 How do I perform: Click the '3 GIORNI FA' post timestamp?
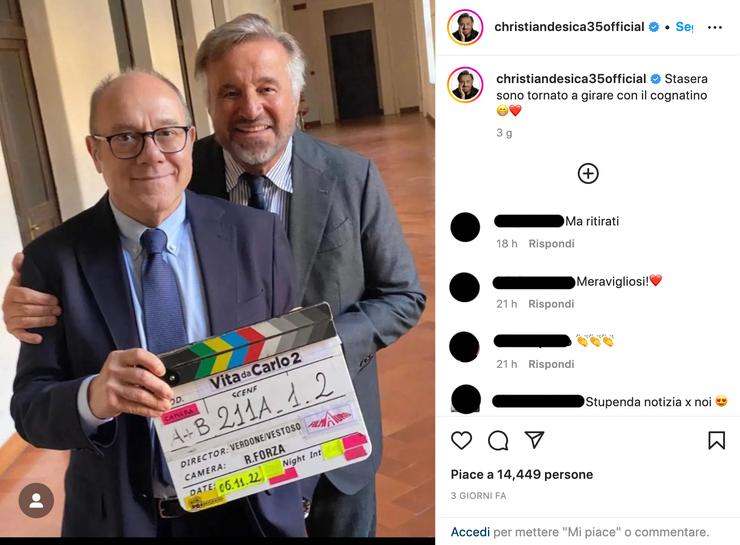point(479,496)
